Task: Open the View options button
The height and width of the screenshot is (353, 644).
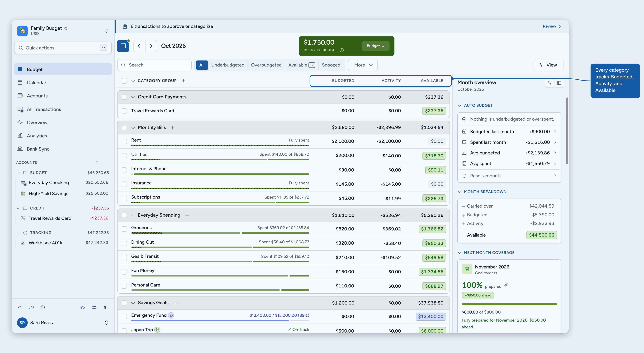Action: click(x=548, y=65)
